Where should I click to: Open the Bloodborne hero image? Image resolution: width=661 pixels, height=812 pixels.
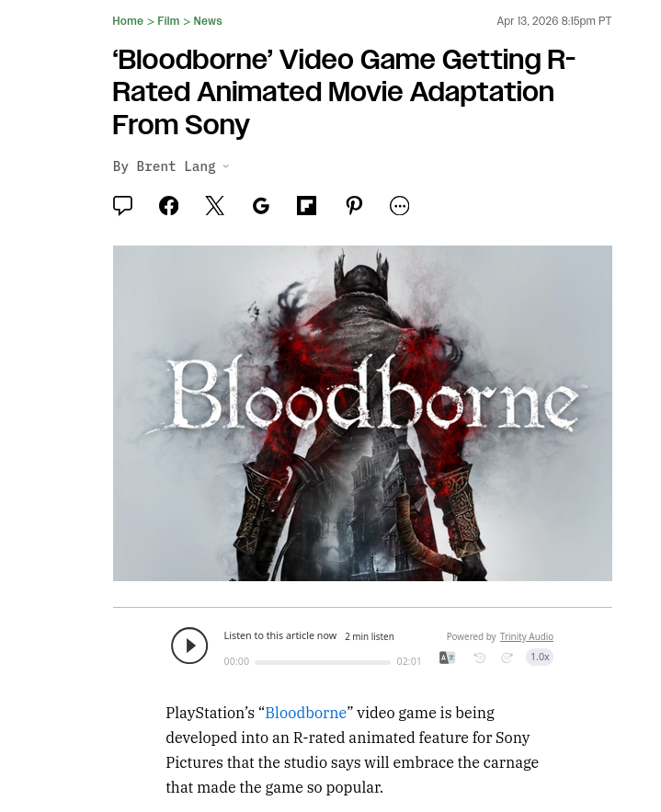point(362,413)
